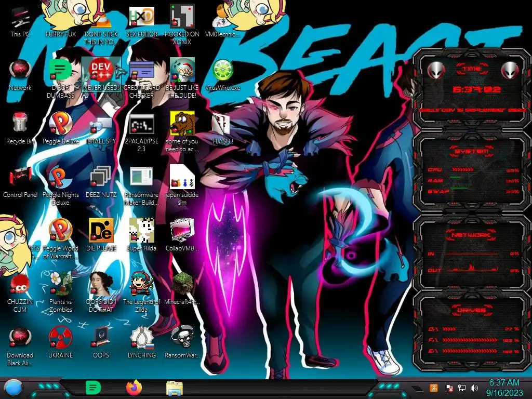Open the green chat app in taskbar

click(94, 388)
